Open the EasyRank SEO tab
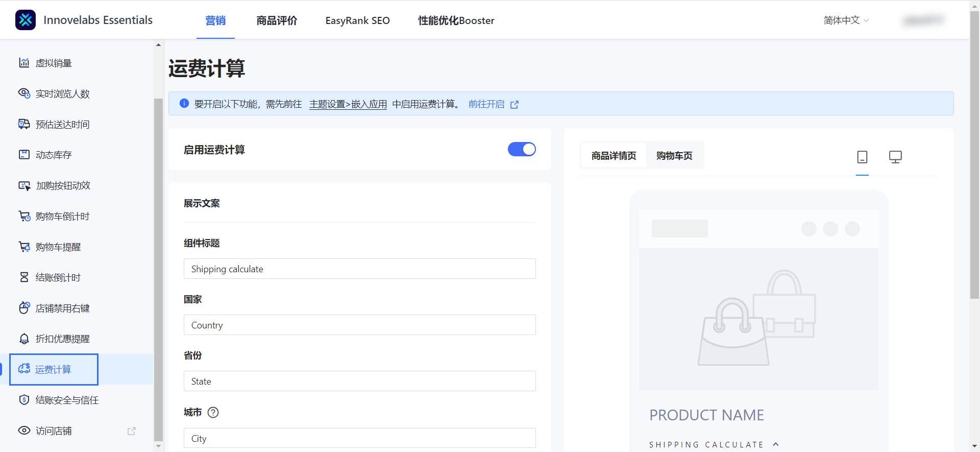The width and height of the screenshot is (980, 452). pos(357,20)
